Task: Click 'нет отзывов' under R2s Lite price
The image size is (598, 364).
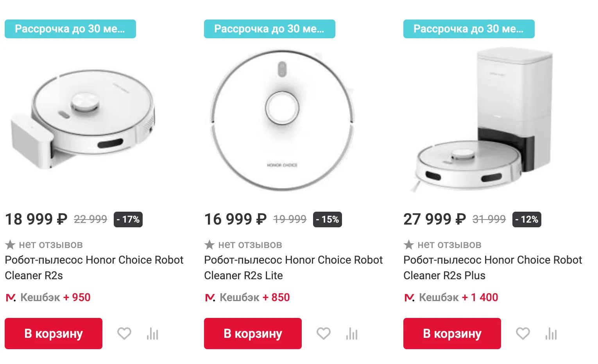Action: [x=250, y=245]
